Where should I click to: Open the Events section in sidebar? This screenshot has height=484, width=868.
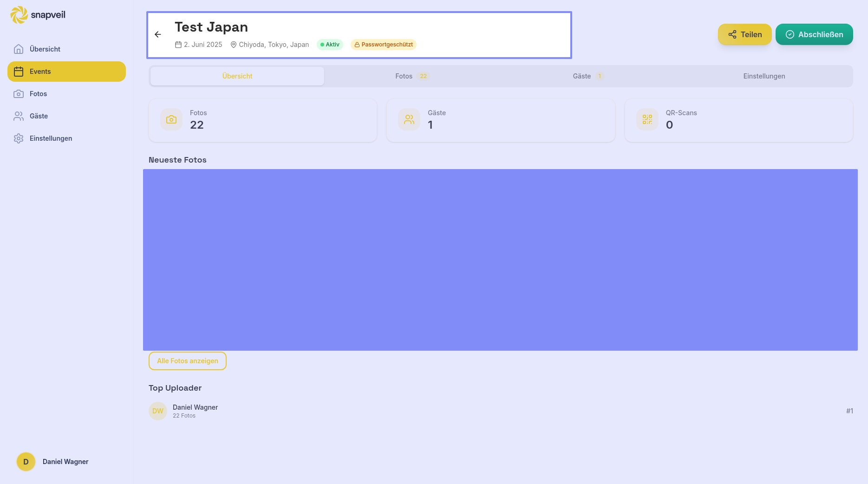[x=66, y=72]
